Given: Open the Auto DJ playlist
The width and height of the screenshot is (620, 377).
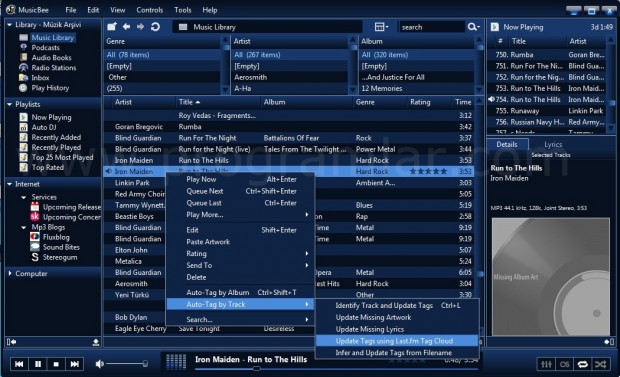Looking at the screenshot, I should tap(44, 127).
